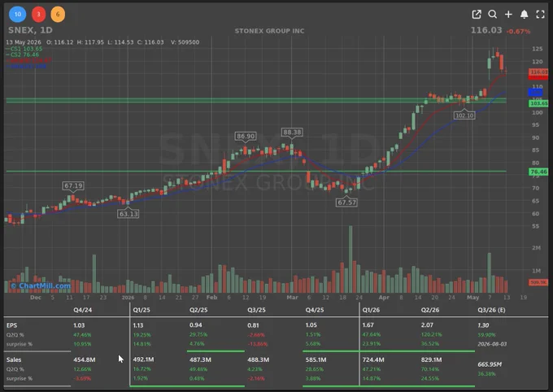Click the EPS value 1.67

(368, 325)
